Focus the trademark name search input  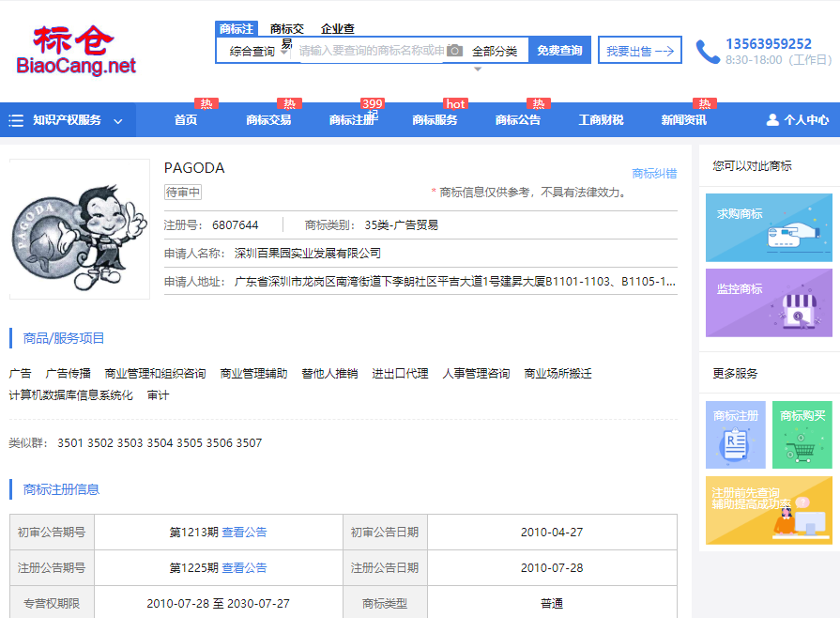372,51
